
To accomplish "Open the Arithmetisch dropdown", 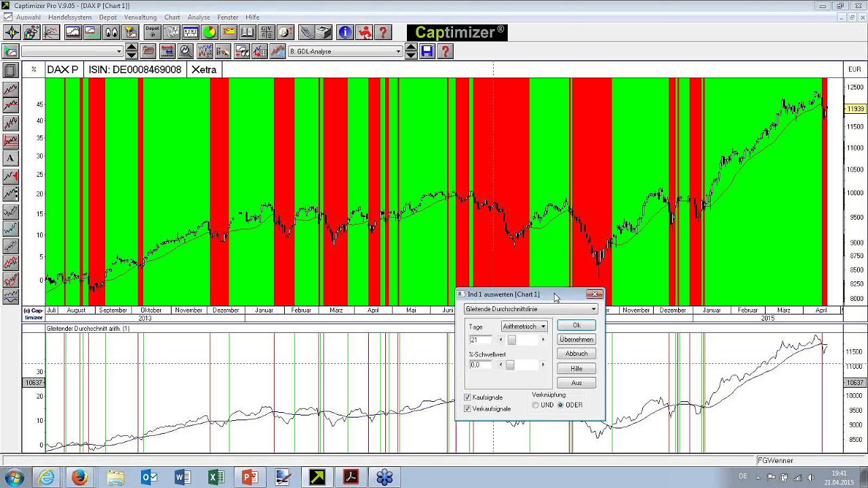I will pyautogui.click(x=524, y=327).
